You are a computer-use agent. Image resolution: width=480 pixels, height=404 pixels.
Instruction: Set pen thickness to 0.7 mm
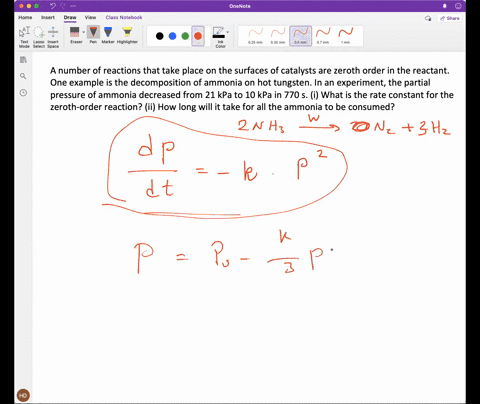(x=323, y=36)
